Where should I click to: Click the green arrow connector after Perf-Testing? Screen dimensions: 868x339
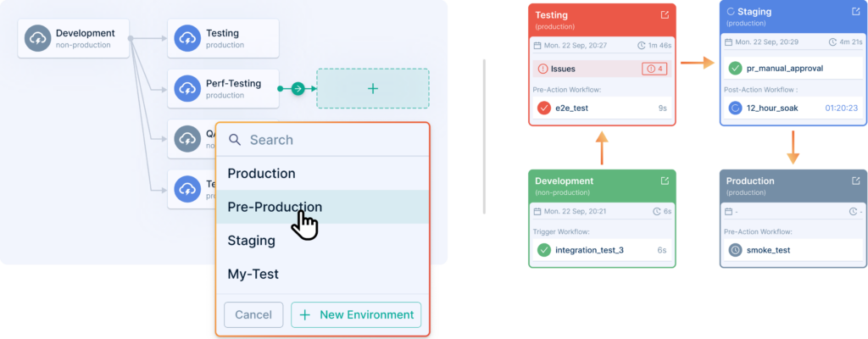click(x=298, y=88)
